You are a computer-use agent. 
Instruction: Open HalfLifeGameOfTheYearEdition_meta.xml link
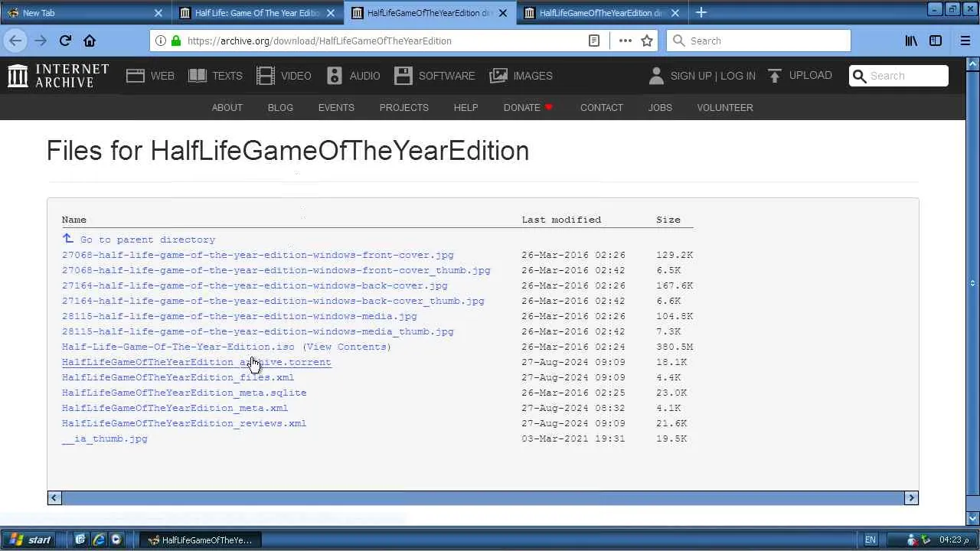coord(175,408)
